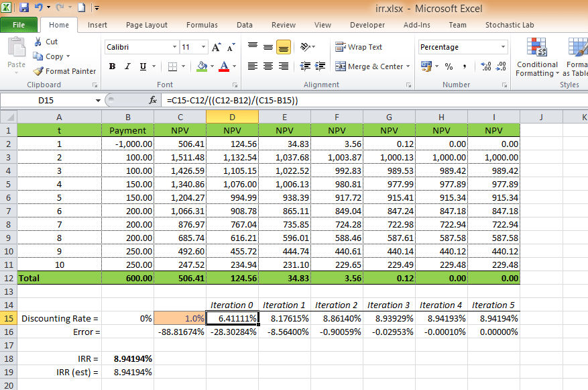The width and height of the screenshot is (588, 390).
Task: Click the Borders icon
Action: (x=172, y=66)
